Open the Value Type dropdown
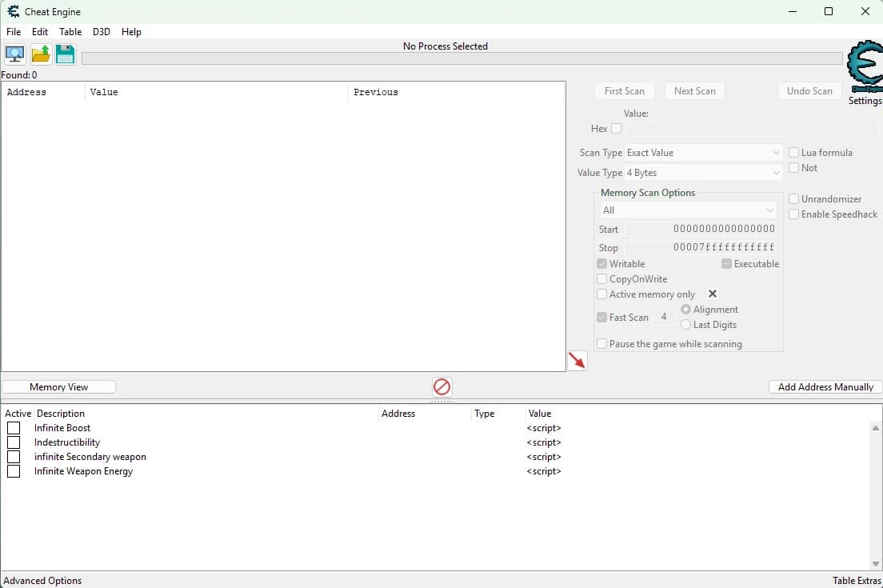The width and height of the screenshot is (883, 588). point(703,173)
